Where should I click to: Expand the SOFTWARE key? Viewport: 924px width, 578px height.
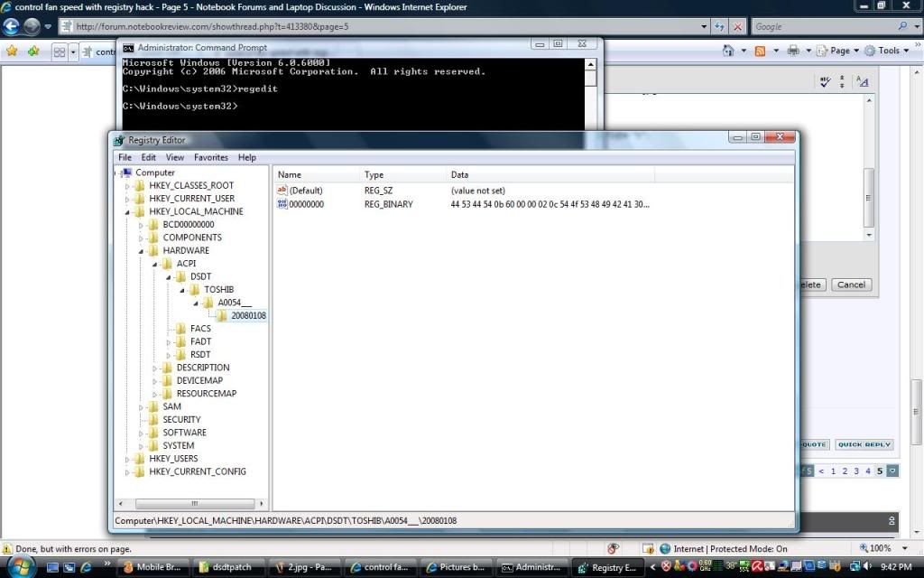pos(141,433)
